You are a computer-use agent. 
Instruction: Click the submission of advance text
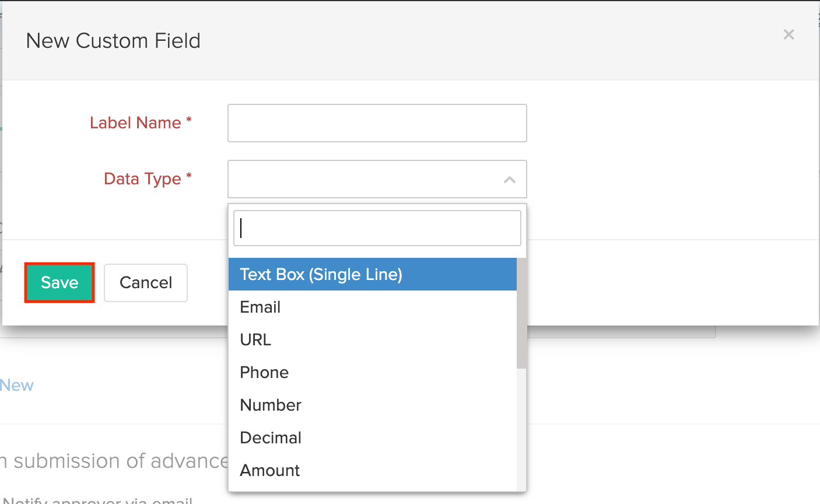117,461
